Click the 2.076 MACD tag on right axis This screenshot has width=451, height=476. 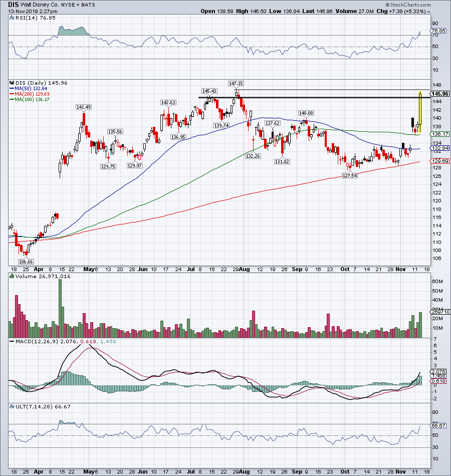tap(438, 371)
